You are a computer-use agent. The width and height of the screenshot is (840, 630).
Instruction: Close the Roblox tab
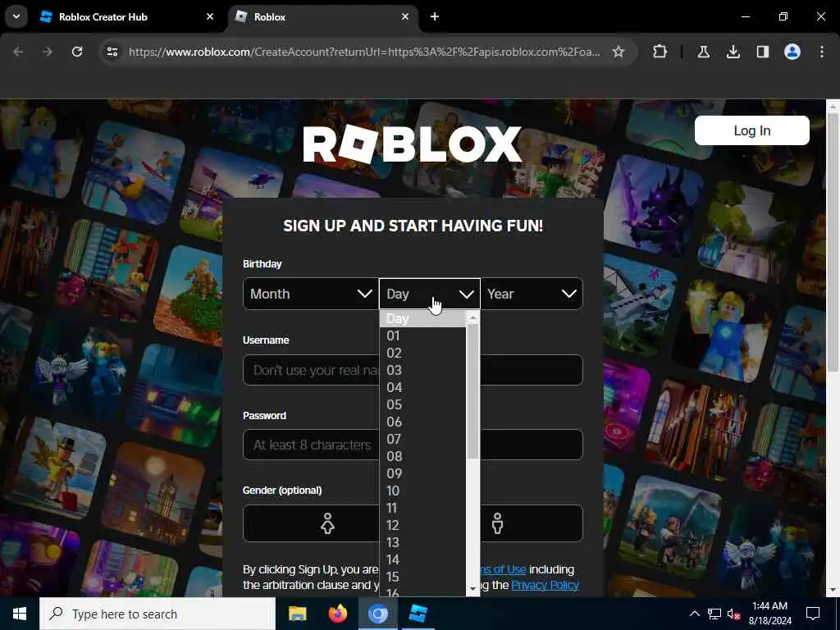405,16
